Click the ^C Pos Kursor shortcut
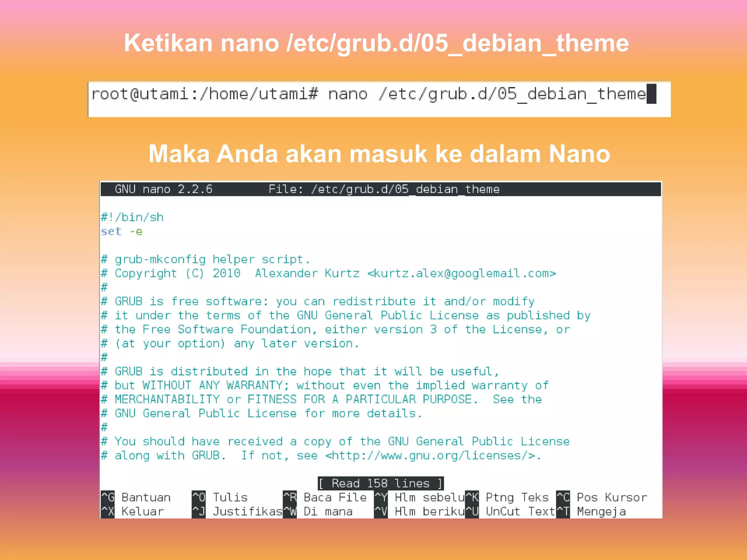 pos(602,497)
